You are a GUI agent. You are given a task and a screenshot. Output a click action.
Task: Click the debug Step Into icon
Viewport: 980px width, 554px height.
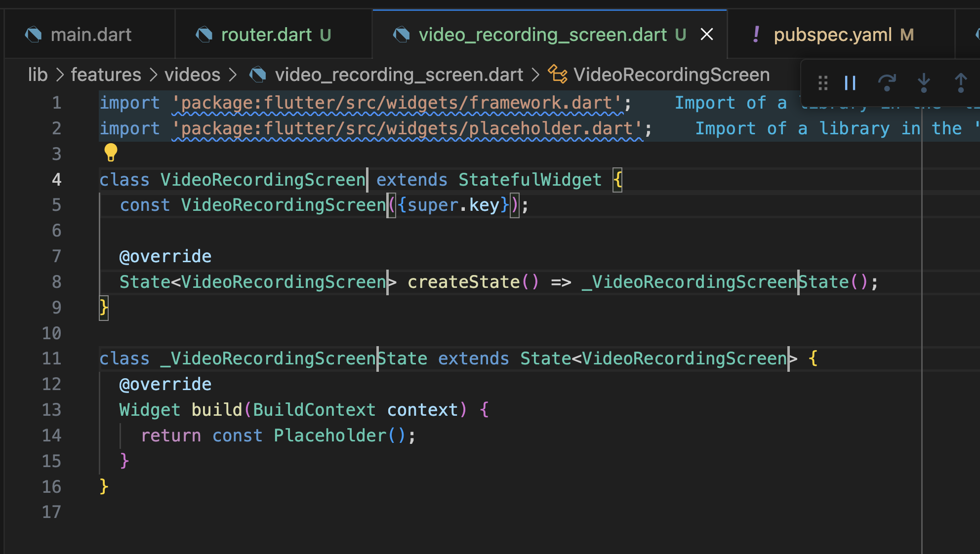924,83
